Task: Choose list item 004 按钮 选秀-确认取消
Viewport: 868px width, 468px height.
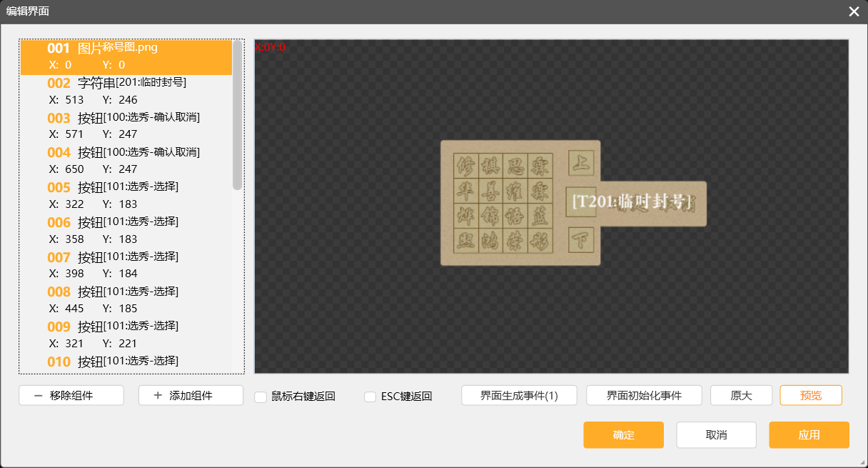Action: pyautogui.click(x=126, y=161)
